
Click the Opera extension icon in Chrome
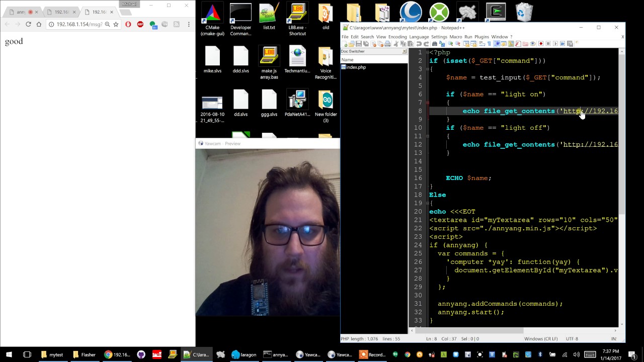(128, 24)
